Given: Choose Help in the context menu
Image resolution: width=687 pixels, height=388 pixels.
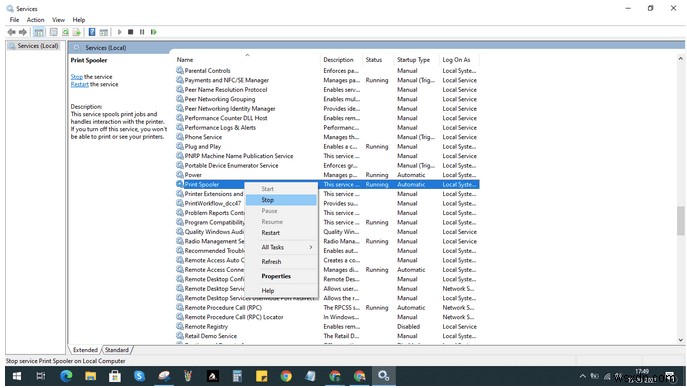Looking at the screenshot, I should point(281,291).
